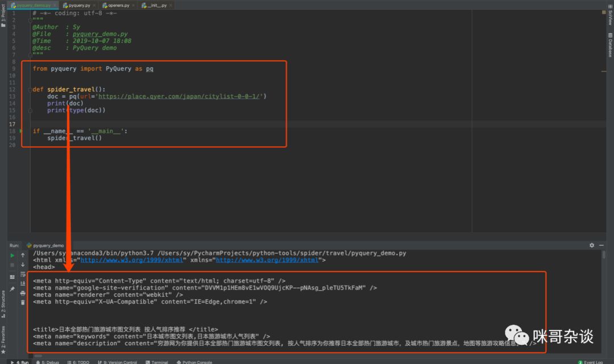
Task: Click the pyquery_demo.py file link in docstring
Action: [100, 34]
